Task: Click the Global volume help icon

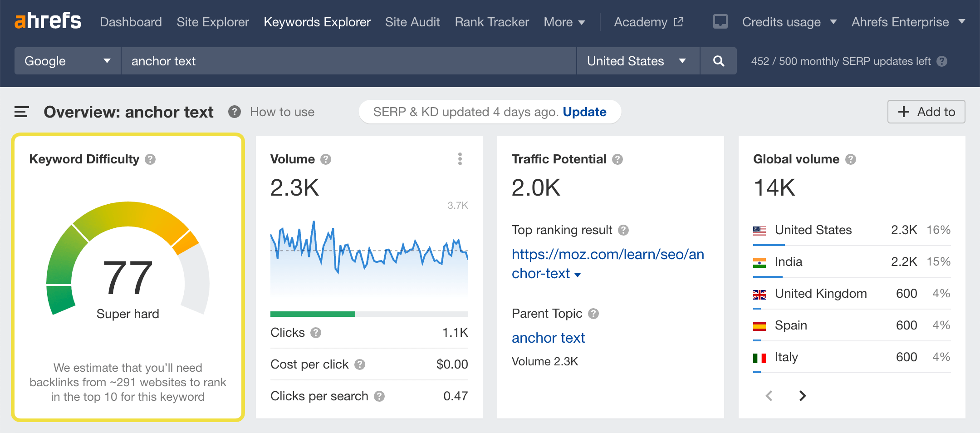Action: point(850,159)
